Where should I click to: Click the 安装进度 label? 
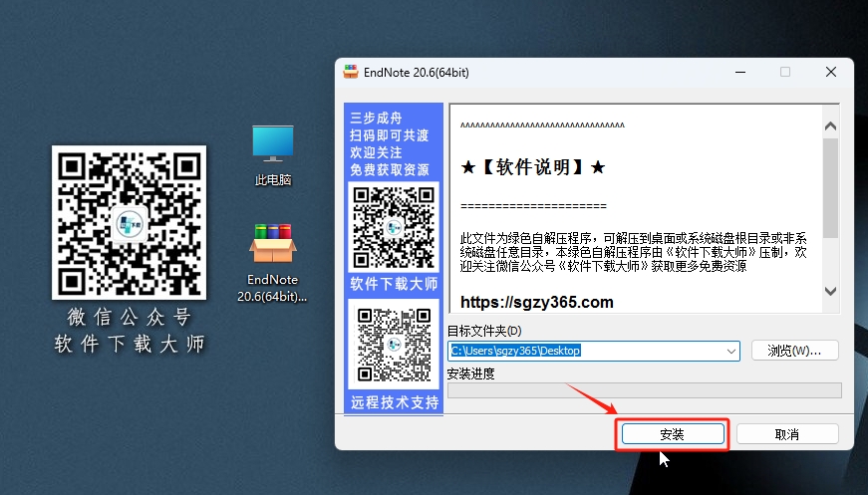pyautogui.click(x=470, y=373)
